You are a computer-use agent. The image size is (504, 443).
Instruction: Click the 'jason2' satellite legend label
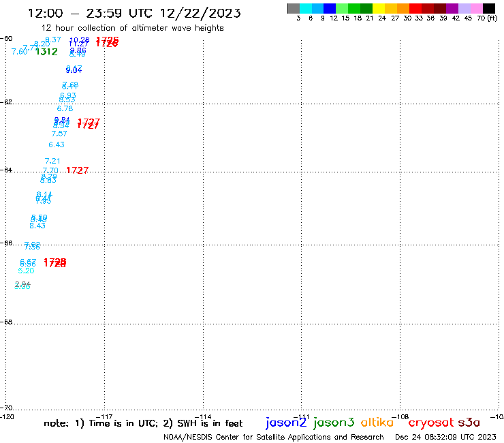tap(286, 423)
